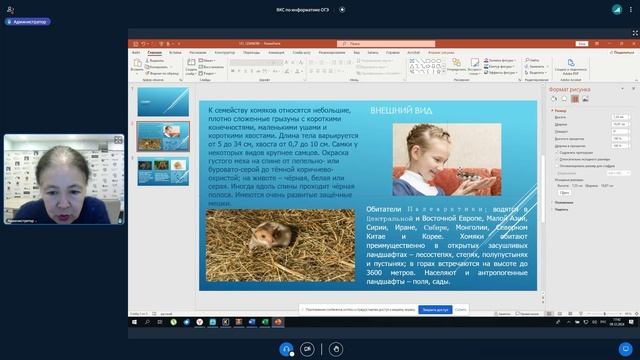Viewport: 640px width, 360px height.
Task: Open the Shape Fill (Заливка фигуры) dropdown
Action: coord(500,60)
